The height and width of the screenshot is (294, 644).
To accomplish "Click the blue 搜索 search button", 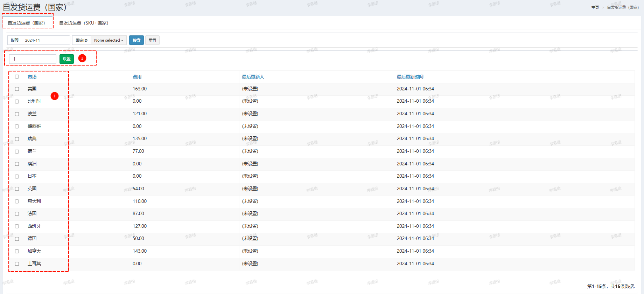I will click(x=136, y=40).
